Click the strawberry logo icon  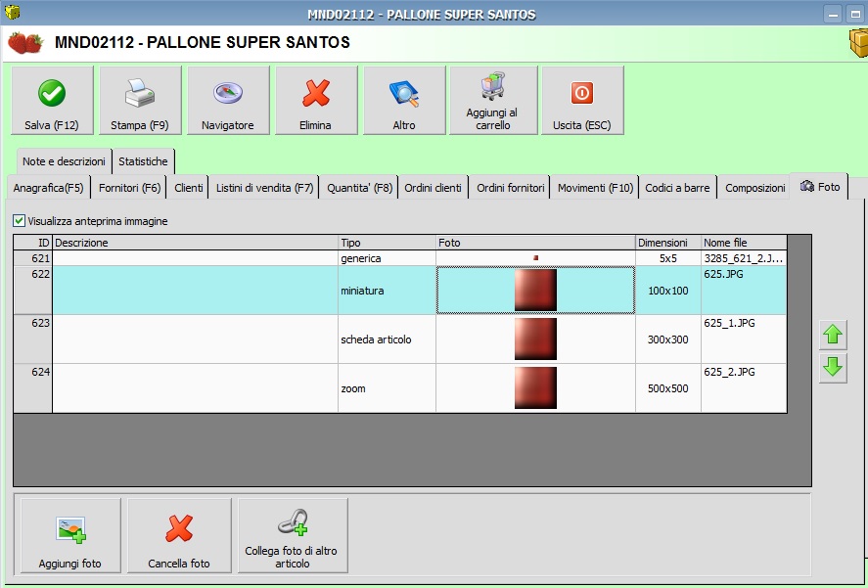click(25, 43)
